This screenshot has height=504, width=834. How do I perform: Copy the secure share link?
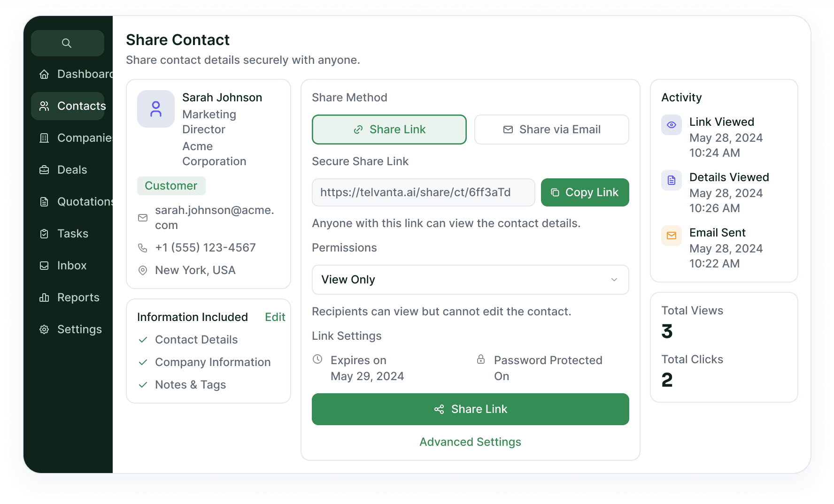585,192
